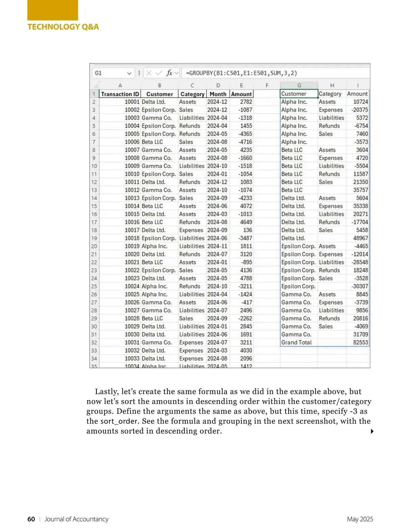Click the Cancel (X) icon in formula bar
Image resolution: width=405 pixels, height=532 pixels.
pyautogui.click(x=149, y=73)
